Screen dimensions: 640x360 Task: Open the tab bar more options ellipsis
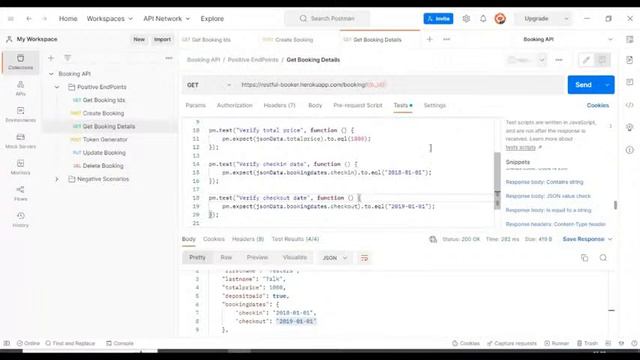click(x=447, y=39)
